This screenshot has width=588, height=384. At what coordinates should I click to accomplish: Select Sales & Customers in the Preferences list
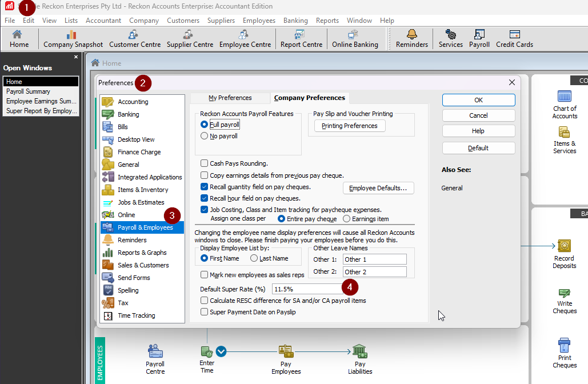tap(142, 265)
